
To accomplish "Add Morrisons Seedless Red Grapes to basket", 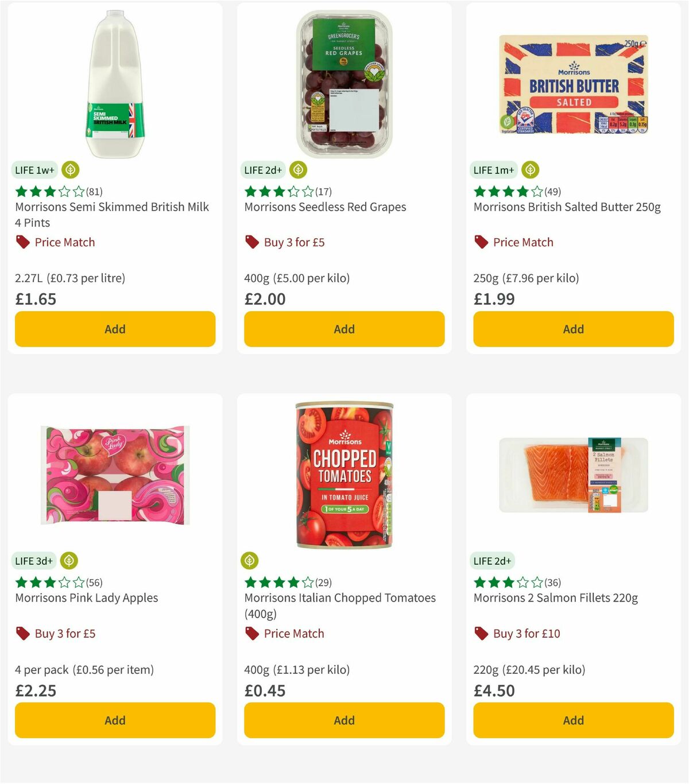I will (x=344, y=329).
